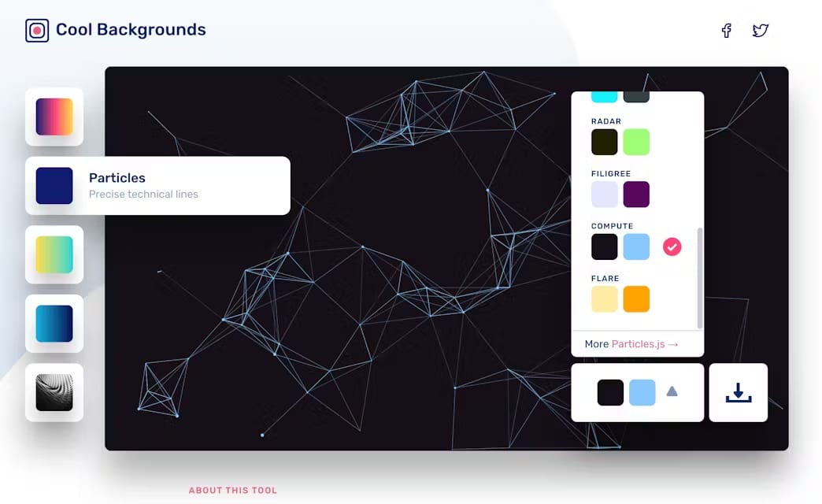Screen dimensions: 822x504
Task: Click the Cool Backgrounds logo icon
Action: point(37,31)
